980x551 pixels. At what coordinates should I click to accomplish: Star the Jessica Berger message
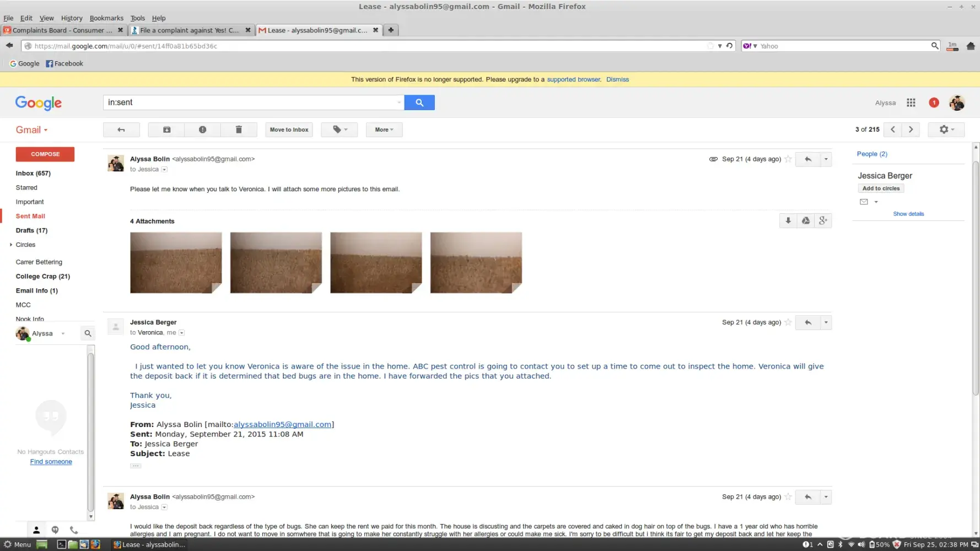(x=788, y=322)
